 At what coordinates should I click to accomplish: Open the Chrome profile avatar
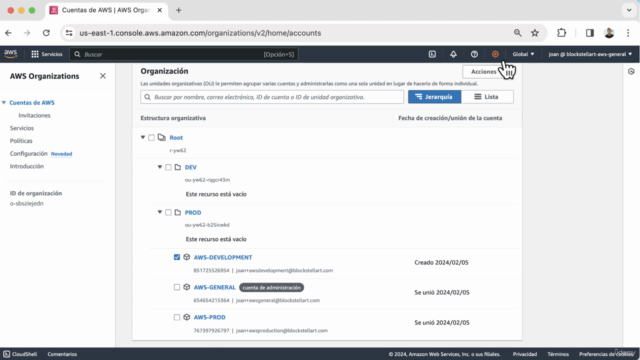(x=609, y=33)
